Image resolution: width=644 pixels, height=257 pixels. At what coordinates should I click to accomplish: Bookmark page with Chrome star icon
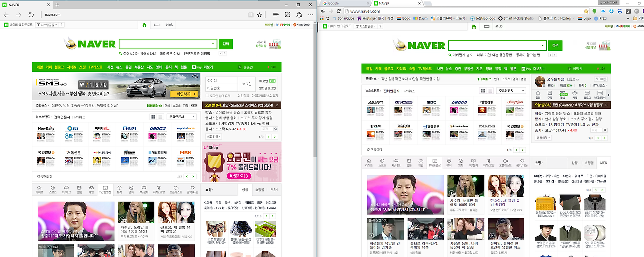click(x=586, y=11)
